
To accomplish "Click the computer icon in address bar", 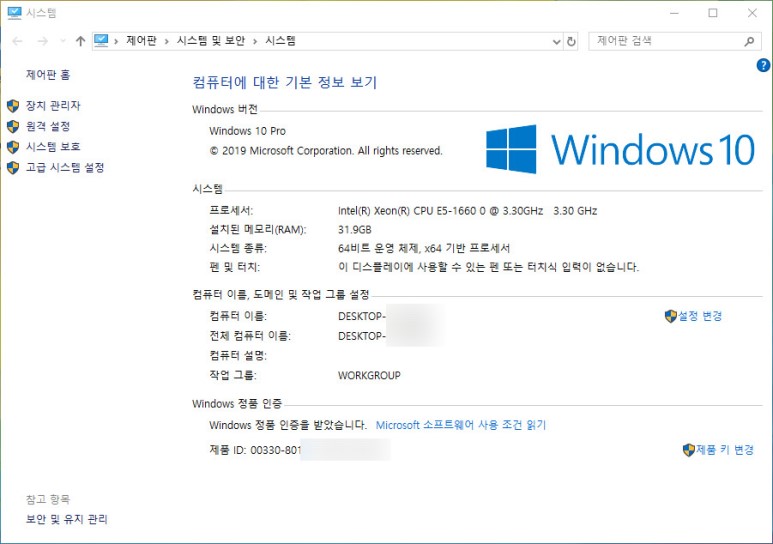I will (101, 40).
